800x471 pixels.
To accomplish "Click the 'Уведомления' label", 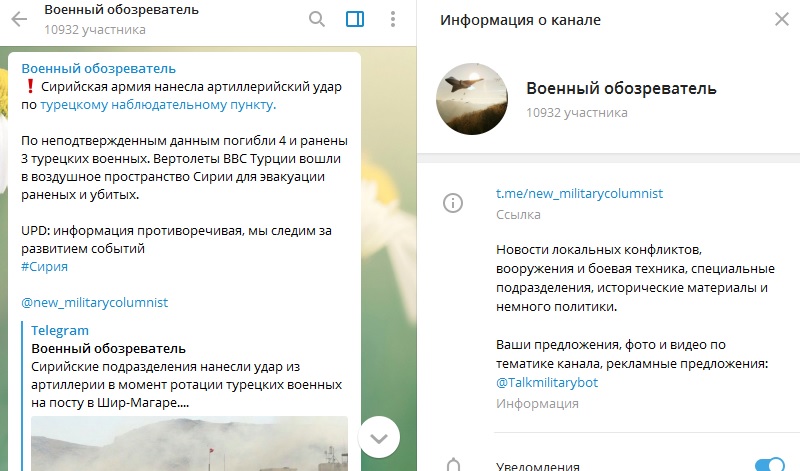I will (538, 466).
